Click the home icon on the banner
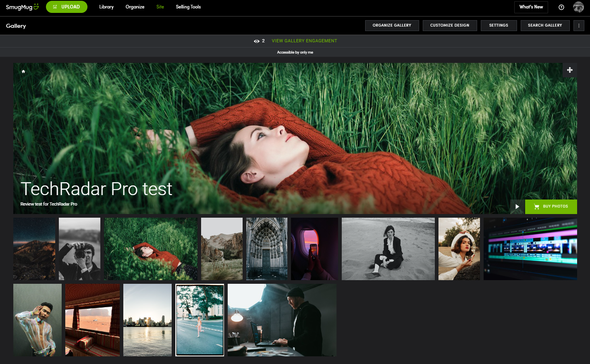Image resolution: width=590 pixels, height=364 pixels. (23, 71)
